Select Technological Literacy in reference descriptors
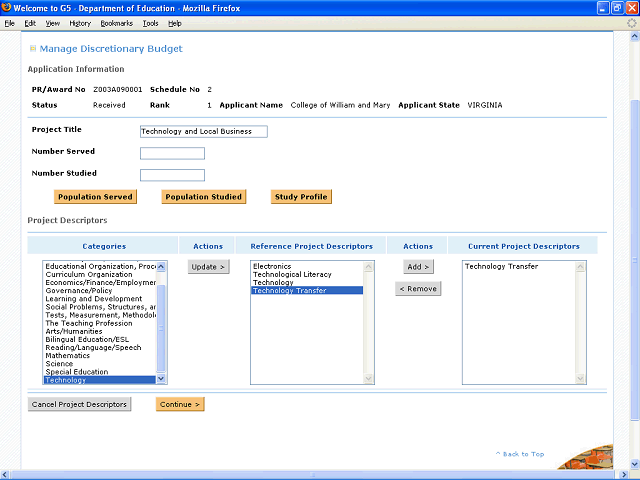640x480 pixels. coord(292,274)
